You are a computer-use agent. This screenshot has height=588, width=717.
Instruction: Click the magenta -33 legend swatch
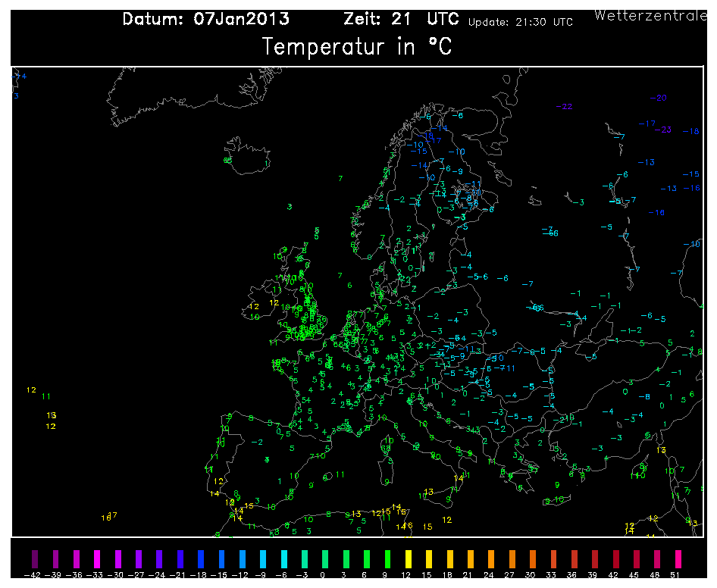coord(97,558)
